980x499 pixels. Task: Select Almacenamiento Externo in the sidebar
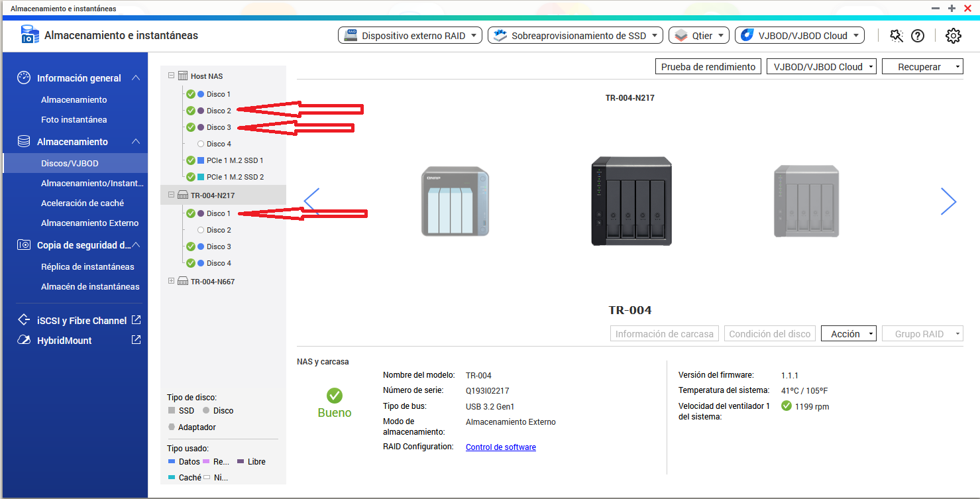pos(89,223)
